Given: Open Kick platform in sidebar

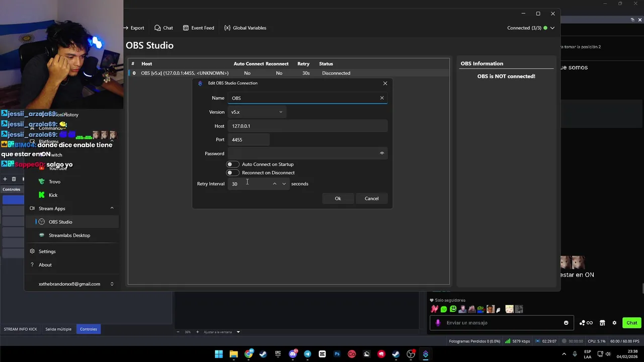Looking at the screenshot, I should (x=53, y=195).
